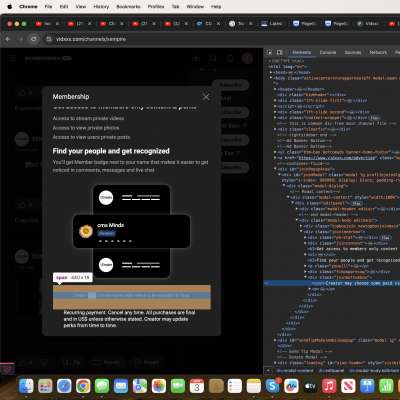Close the Membership dialog with the X

point(206,97)
